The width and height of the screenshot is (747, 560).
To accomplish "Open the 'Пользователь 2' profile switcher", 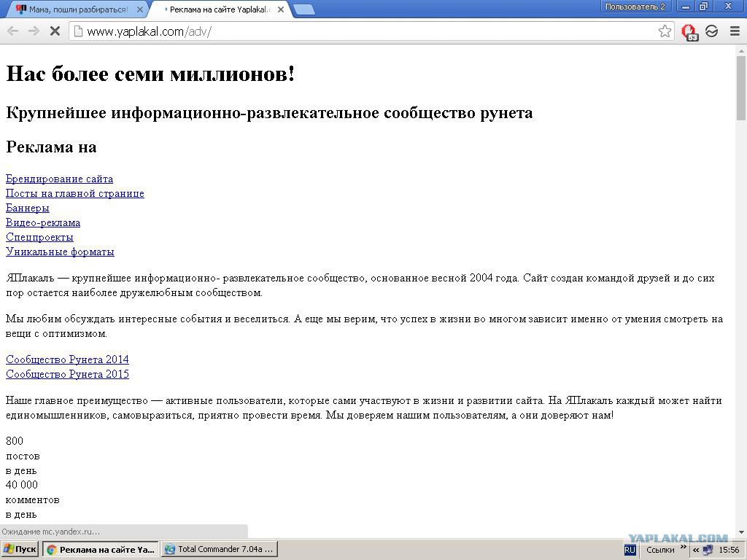I will point(635,7).
